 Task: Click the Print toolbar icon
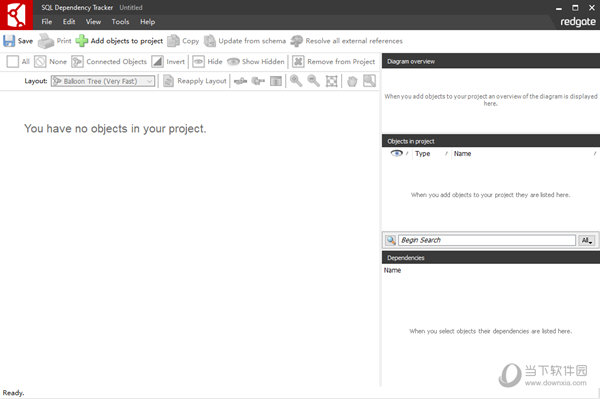coord(46,41)
